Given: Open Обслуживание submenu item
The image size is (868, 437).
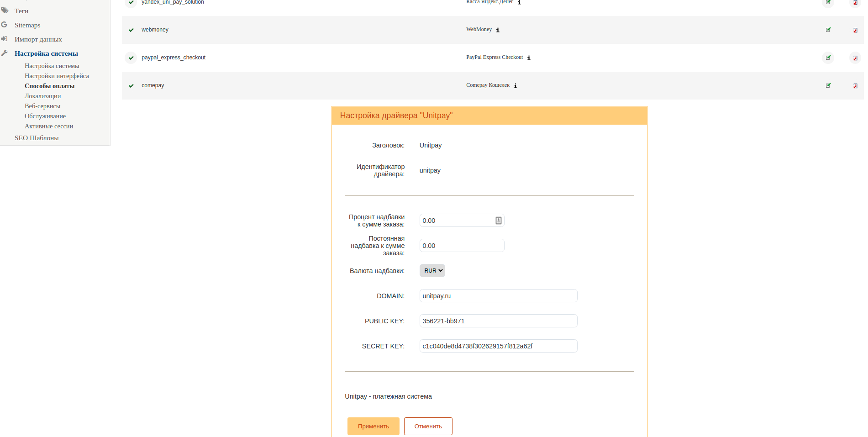Looking at the screenshot, I should click(x=45, y=116).
